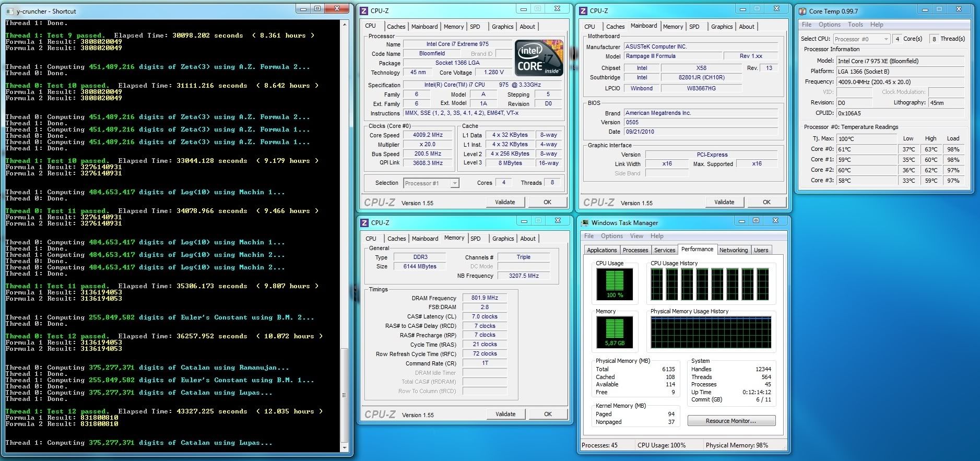The height and width of the screenshot is (461, 980).
Task: Open Applications tab in Task Manager
Action: (601, 250)
